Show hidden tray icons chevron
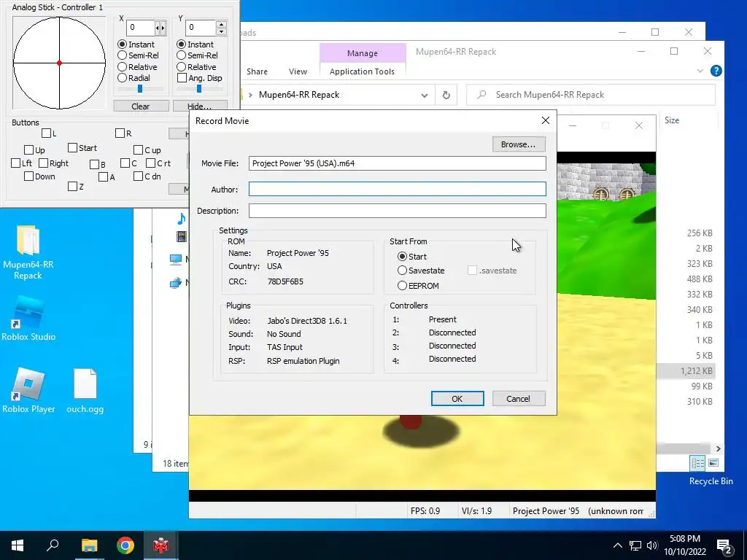 [617, 545]
